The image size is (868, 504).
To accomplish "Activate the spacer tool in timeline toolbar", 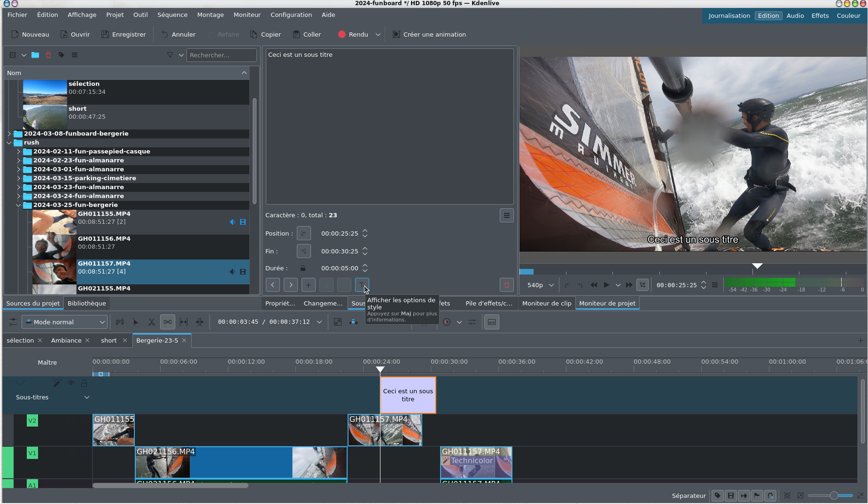I will (168, 322).
